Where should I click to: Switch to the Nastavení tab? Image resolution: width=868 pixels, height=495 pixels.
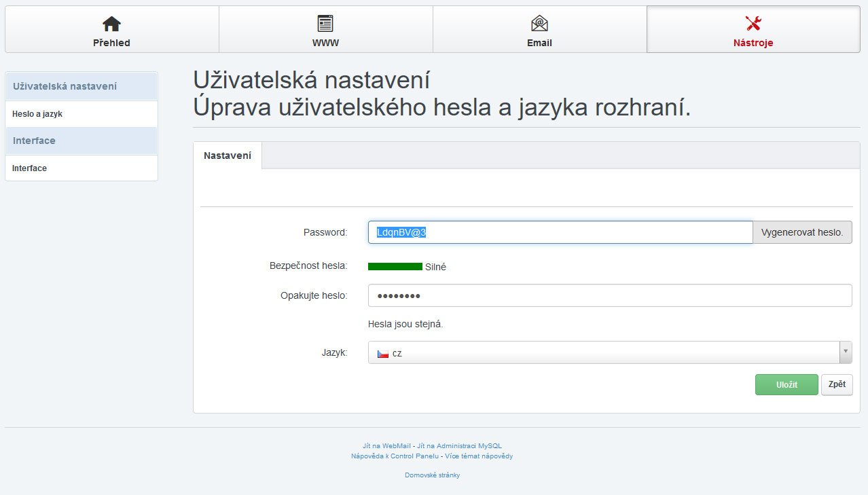point(228,155)
